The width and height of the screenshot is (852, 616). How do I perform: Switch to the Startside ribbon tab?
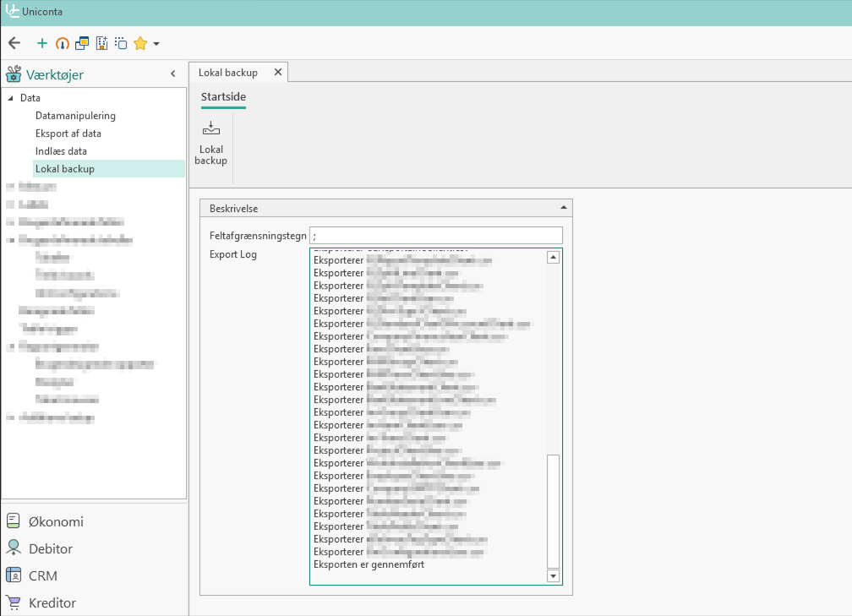[x=222, y=97]
